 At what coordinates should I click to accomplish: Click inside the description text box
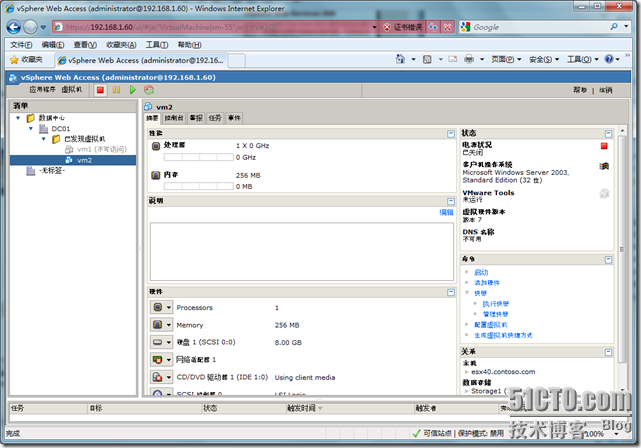(x=302, y=251)
